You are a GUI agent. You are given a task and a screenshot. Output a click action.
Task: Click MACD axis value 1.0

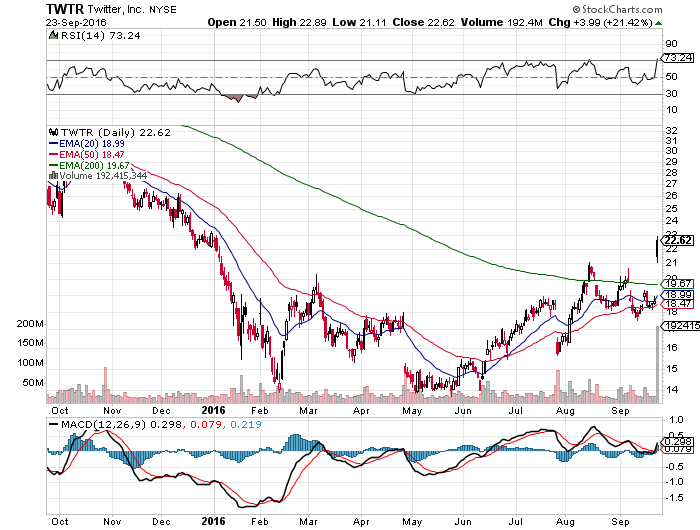676,420
